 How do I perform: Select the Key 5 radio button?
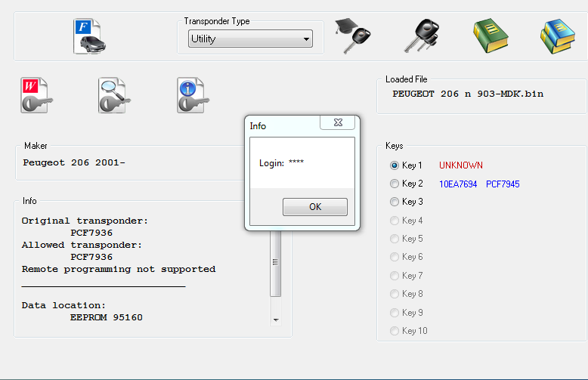click(394, 238)
